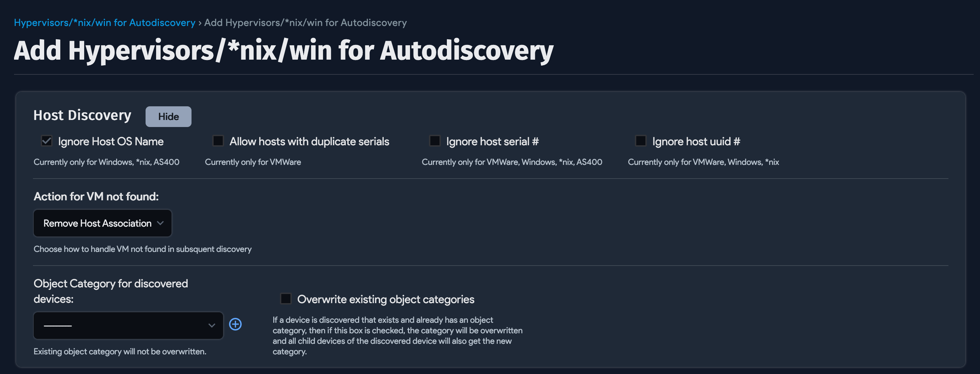Toggle Ignore host uuid # on
980x374 pixels.
[x=641, y=141]
